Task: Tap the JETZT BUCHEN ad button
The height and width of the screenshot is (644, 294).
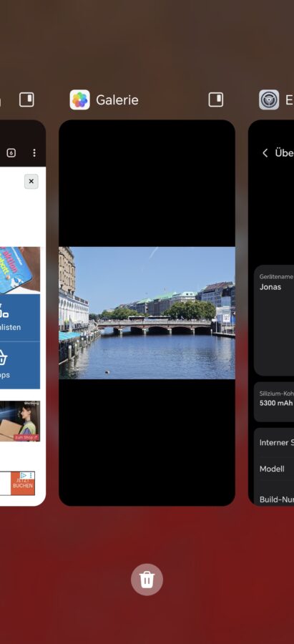Action: point(23,483)
